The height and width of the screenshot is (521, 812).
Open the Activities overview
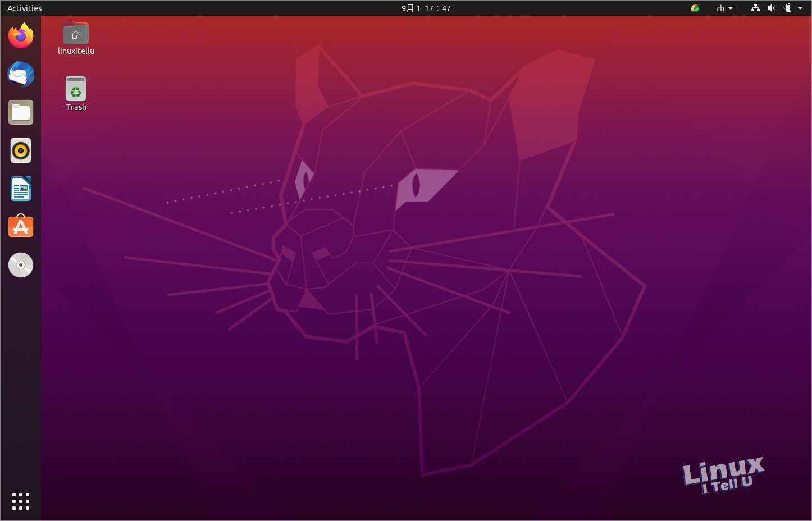point(24,8)
